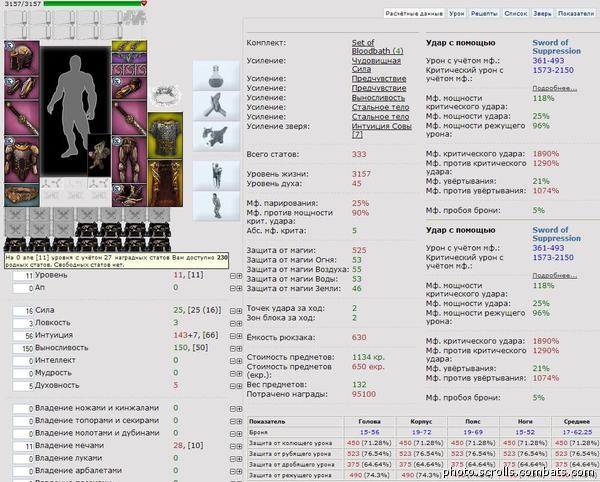The image size is (600, 482).
Task: Decrease Сила with its minus button
Action: tap(232, 311)
